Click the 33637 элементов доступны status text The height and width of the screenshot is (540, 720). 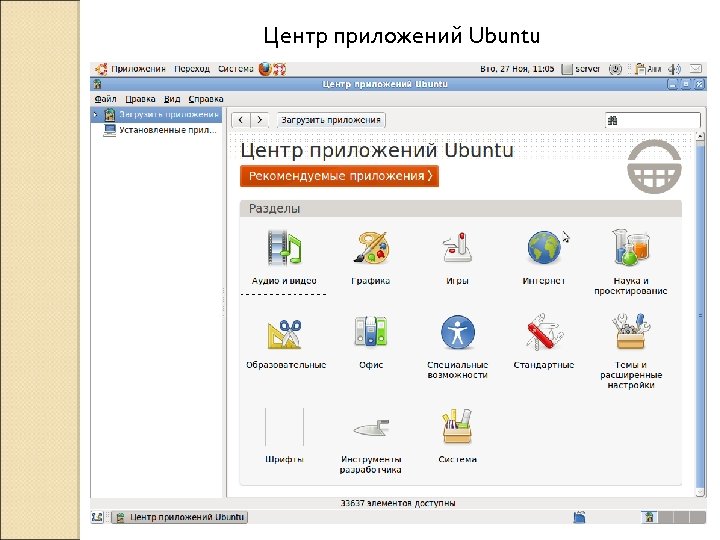pyautogui.click(x=398, y=503)
